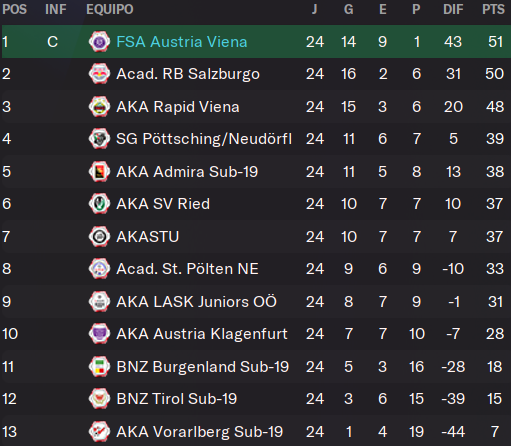Open the Acad. St. Pölten NE team page

[187, 269]
